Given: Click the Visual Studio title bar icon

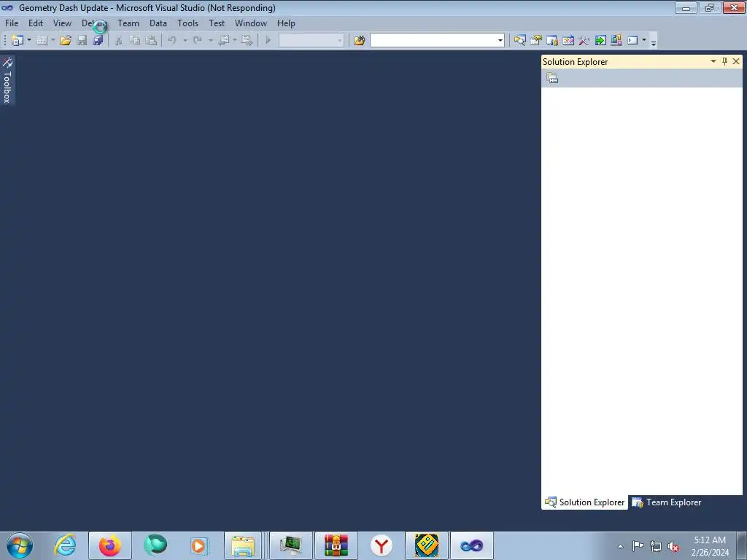Looking at the screenshot, I should [7, 8].
